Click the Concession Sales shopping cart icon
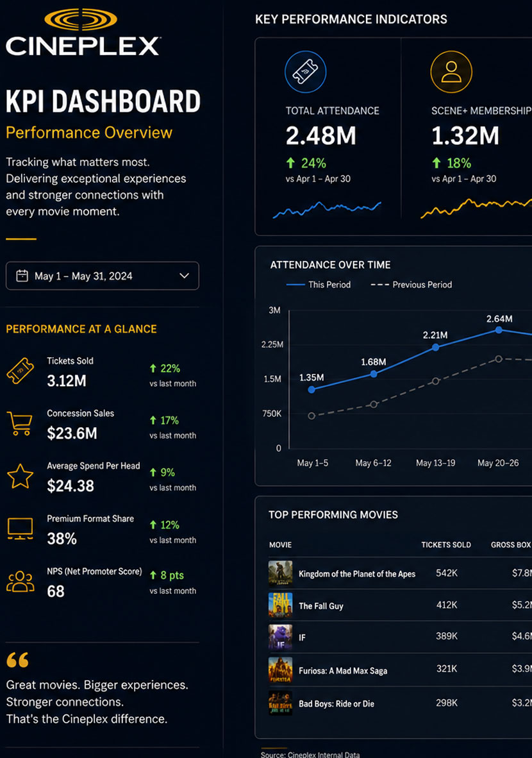This screenshot has width=532, height=758. 20,423
